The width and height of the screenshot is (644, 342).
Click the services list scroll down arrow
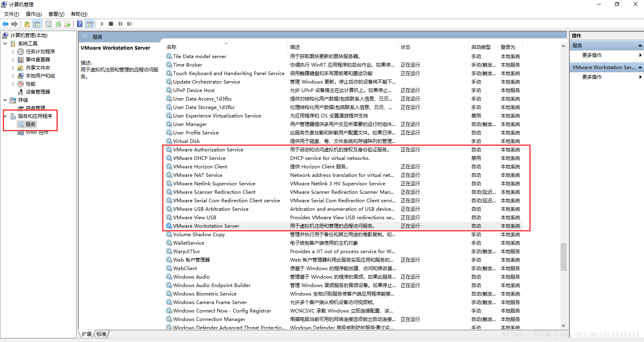tap(563, 326)
